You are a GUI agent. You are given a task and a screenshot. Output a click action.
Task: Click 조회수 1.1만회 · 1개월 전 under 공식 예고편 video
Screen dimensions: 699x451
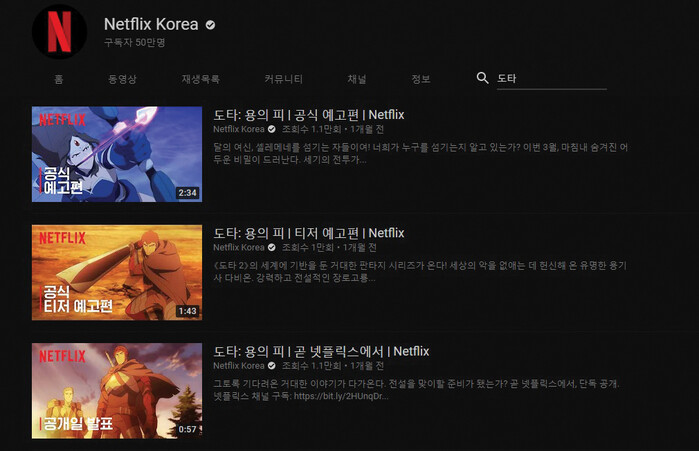pyautogui.click(x=333, y=129)
